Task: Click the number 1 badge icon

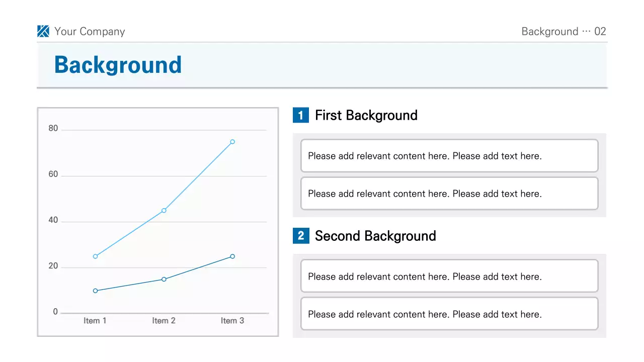Action: [300, 115]
